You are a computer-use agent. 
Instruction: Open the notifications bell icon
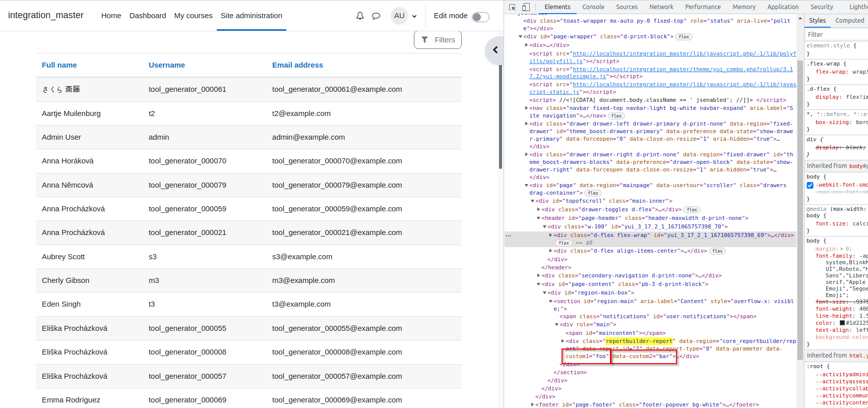[x=360, y=16]
